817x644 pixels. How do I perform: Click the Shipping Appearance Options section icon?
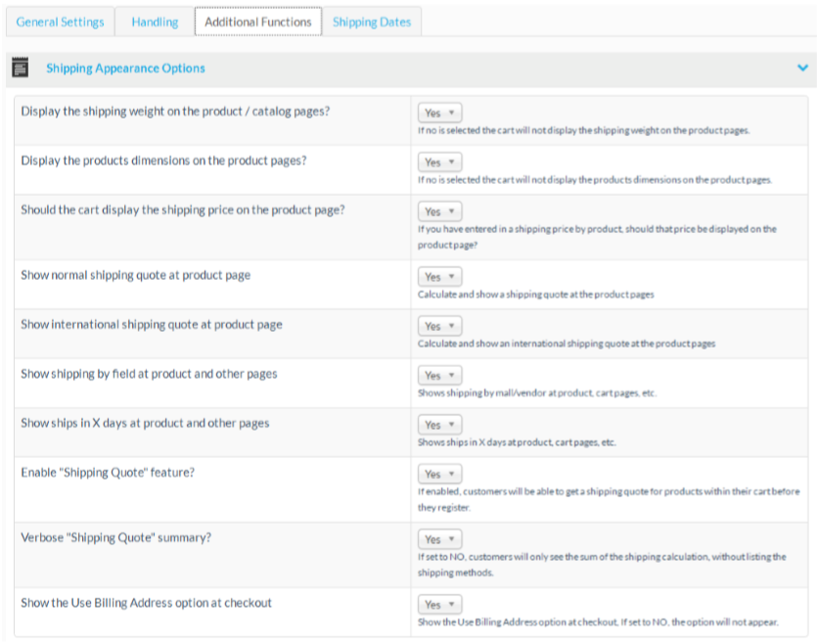click(20, 68)
